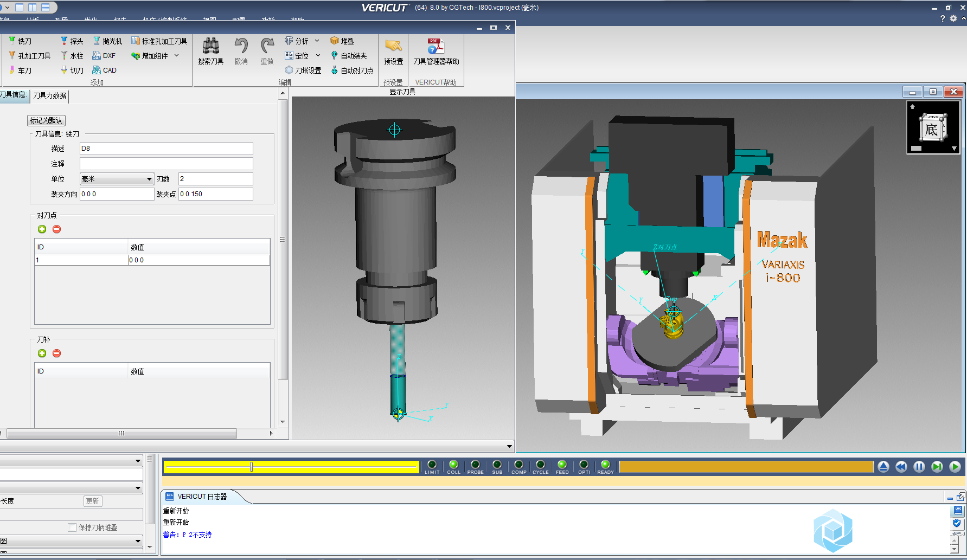Add a new cutter compensation entry (刀补)
Image resolution: width=967 pixels, height=560 pixels.
pos(42,353)
